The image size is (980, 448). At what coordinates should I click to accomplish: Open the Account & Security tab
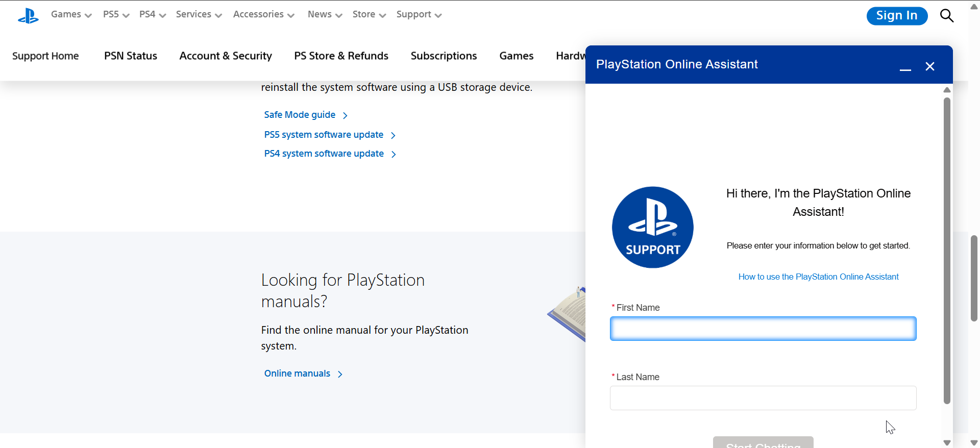[226, 56]
